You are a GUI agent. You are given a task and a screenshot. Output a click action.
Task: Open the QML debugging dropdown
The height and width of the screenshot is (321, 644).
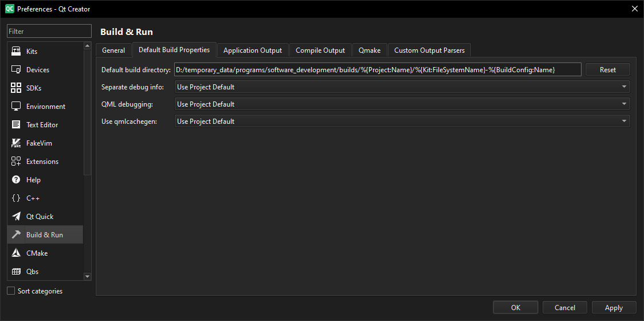coord(402,104)
